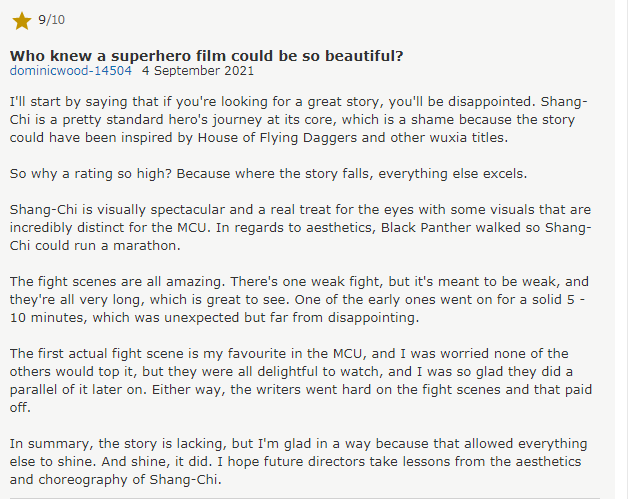Click the paragraph beginning "The fight scenes are all amazing"
Viewport: 628px width, 499px height.
(299, 300)
